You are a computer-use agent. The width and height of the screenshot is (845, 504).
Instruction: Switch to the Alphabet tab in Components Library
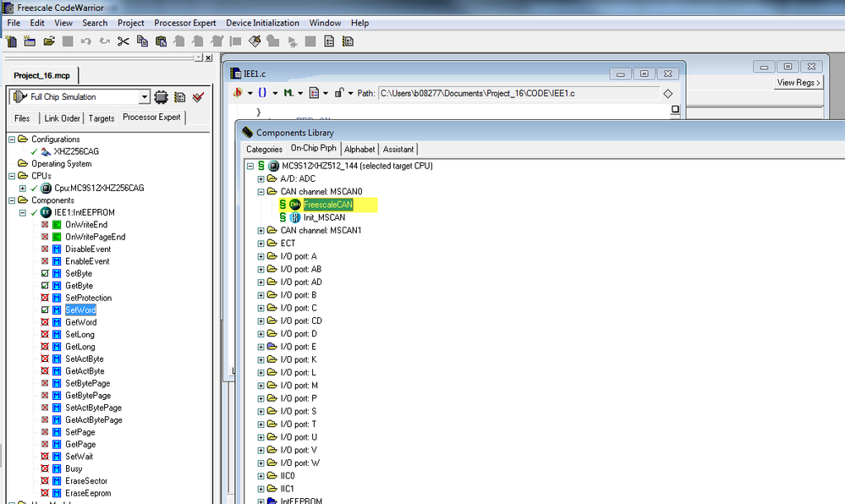tap(359, 150)
